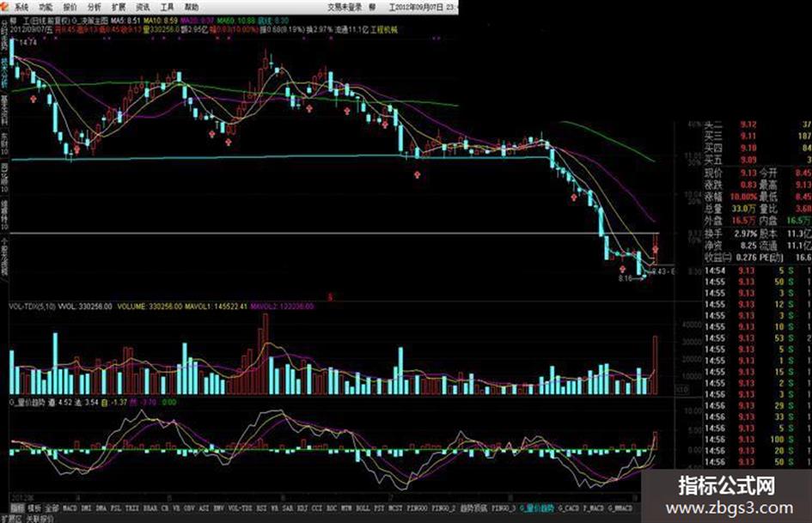Open the 报价 menu
The image size is (812, 523).
click(x=70, y=7)
